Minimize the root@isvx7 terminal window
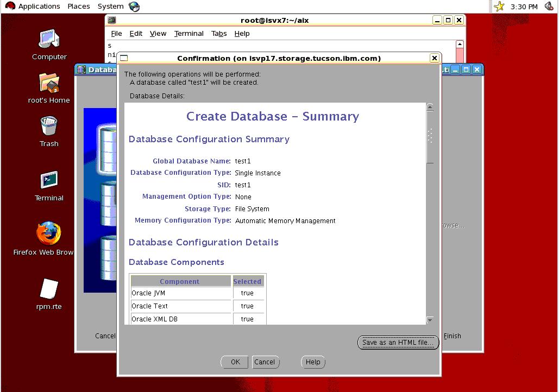The height and width of the screenshot is (392, 559). pyautogui.click(x=437, y=20)
